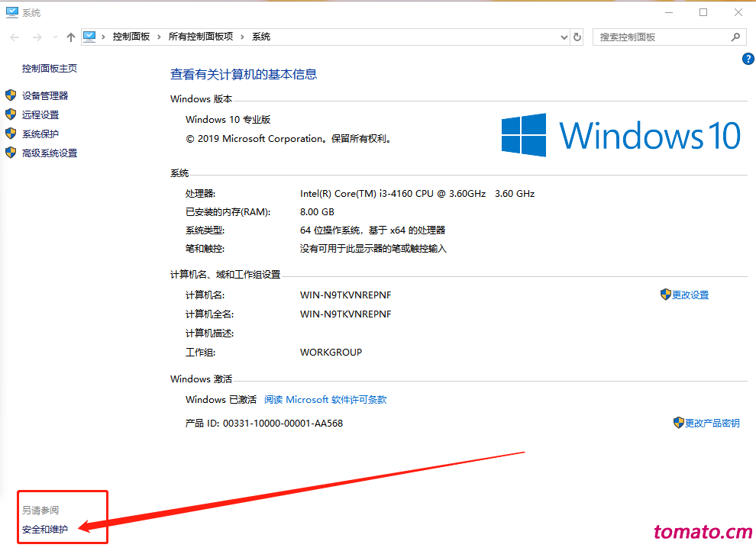The height and width of the screenshot is (551, 756).
Task: Expand chevron after 控制面板 breadcrumb
Action: click(x=159, y=37)
